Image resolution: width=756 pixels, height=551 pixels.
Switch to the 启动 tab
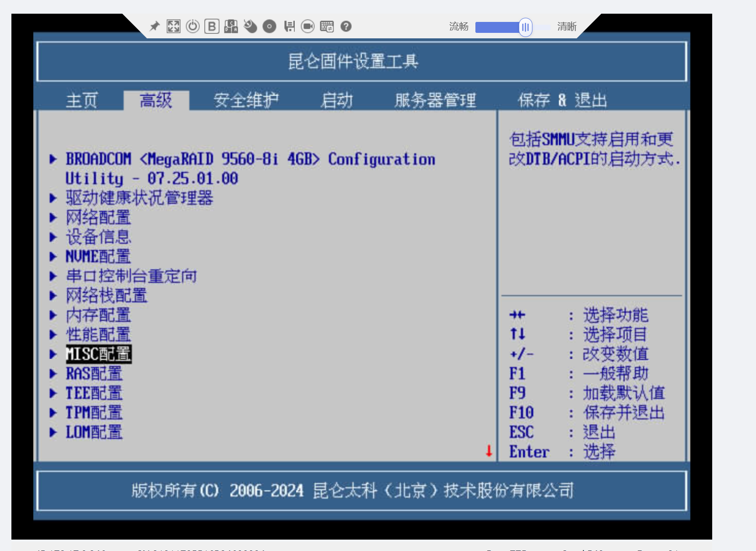(337, 100)
